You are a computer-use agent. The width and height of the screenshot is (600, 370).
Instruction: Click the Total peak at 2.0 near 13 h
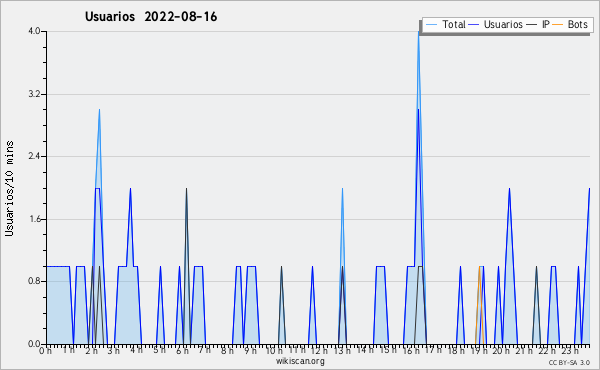(x=342, y=189)
